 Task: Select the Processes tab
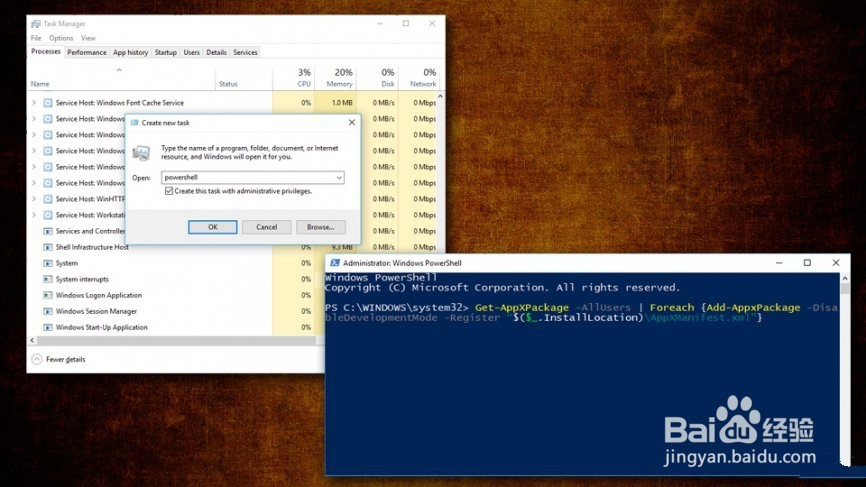coord(46,51)
